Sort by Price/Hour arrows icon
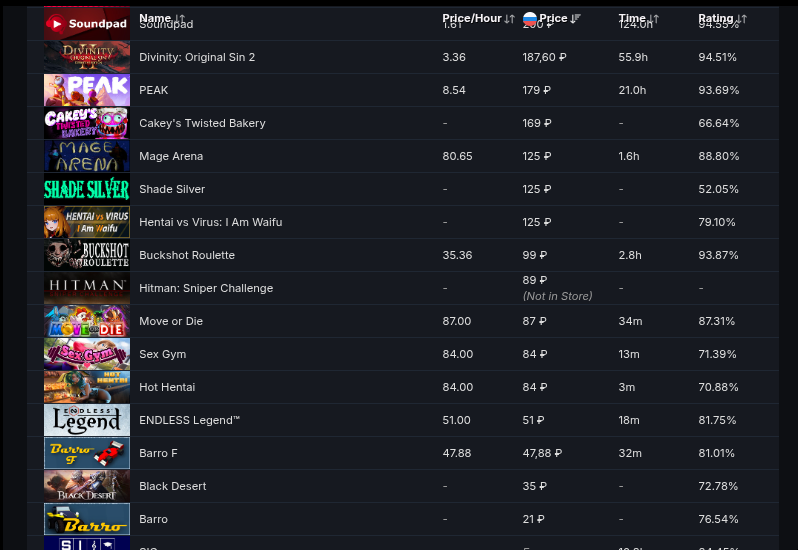This screenshot has height=550, width=798. [509, 19]
